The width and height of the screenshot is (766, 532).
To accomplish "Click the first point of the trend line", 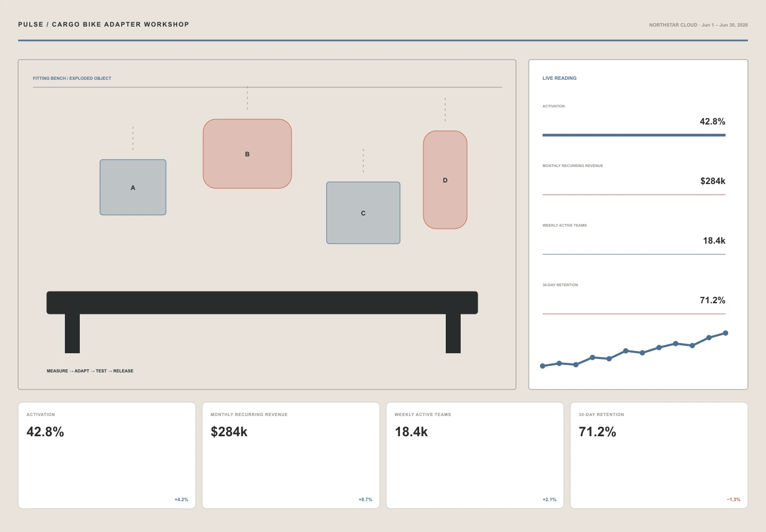I will point(543,366).
